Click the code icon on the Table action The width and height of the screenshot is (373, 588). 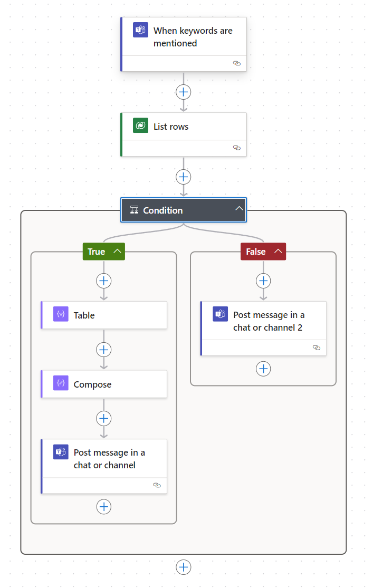click(60, 314)
